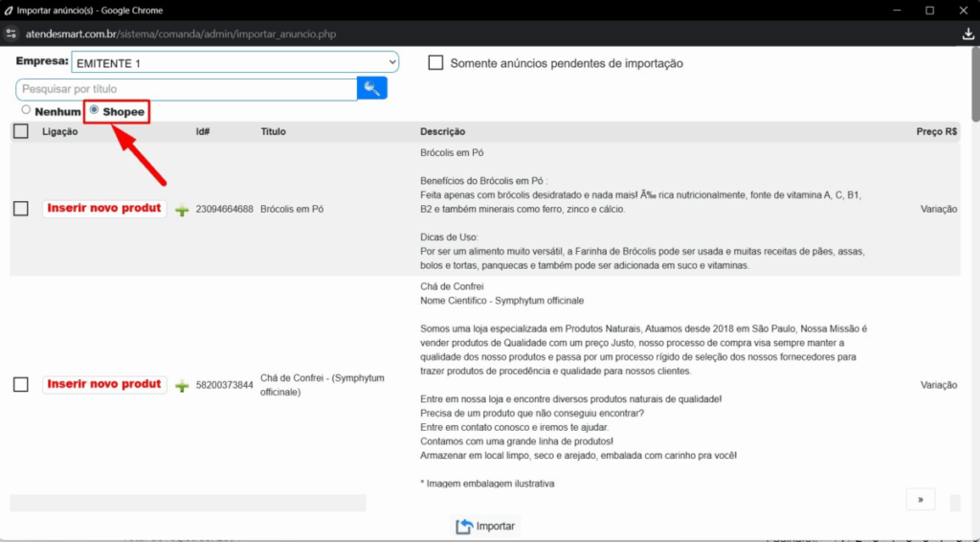The image size is (980, 542).
Task: Open Chrome site information icon in address bar
Action: tap(11, 34)
